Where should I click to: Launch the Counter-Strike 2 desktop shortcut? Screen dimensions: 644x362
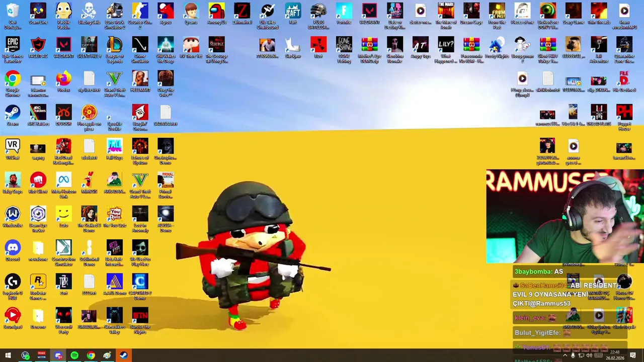[x=140, y=16]
